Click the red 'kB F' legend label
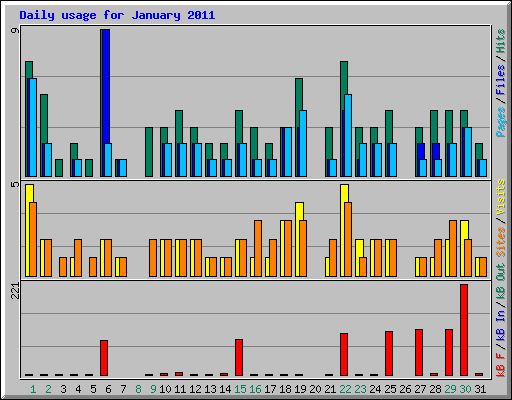The image size is (512, 400). coord(501,364)
